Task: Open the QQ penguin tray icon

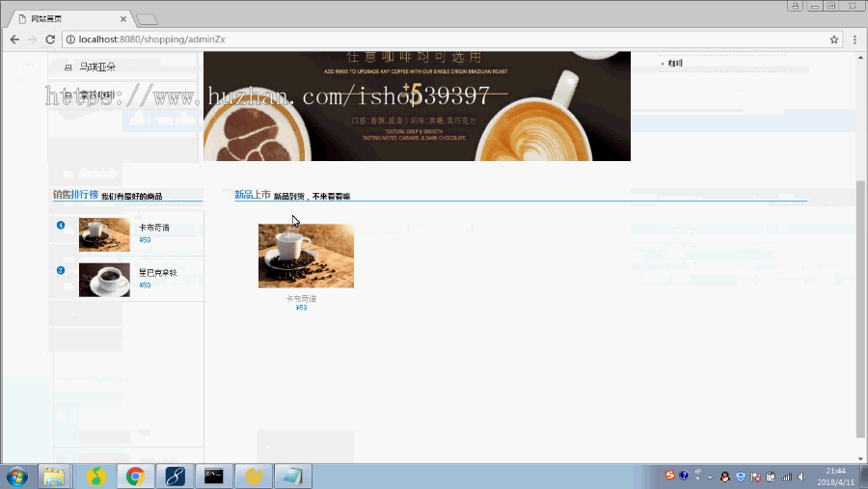Action: [x=725, y=476]
